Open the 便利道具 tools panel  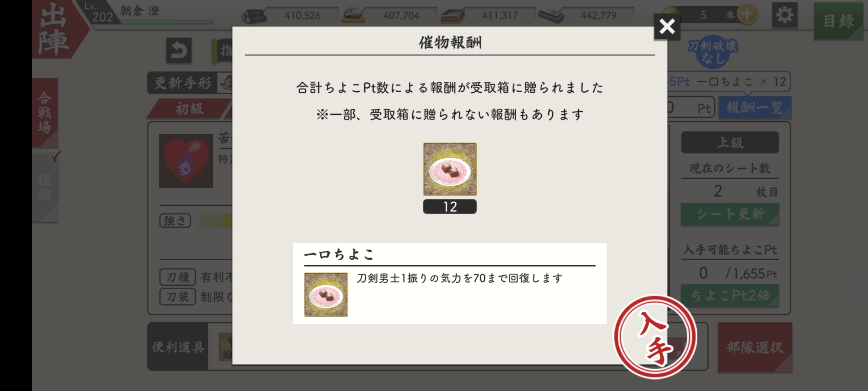[178, 346]
